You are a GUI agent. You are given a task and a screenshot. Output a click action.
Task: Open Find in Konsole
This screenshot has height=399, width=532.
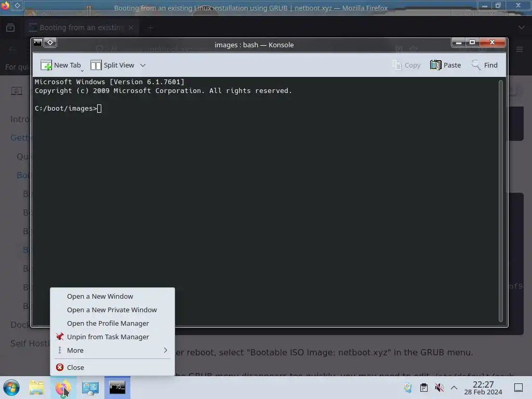pos(485,65)
